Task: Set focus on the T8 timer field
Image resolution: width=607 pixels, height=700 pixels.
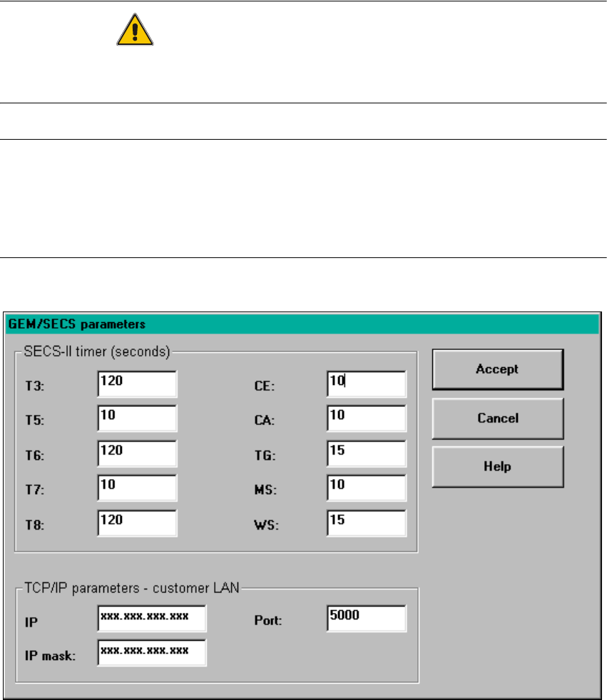Action: coord(137,523)
